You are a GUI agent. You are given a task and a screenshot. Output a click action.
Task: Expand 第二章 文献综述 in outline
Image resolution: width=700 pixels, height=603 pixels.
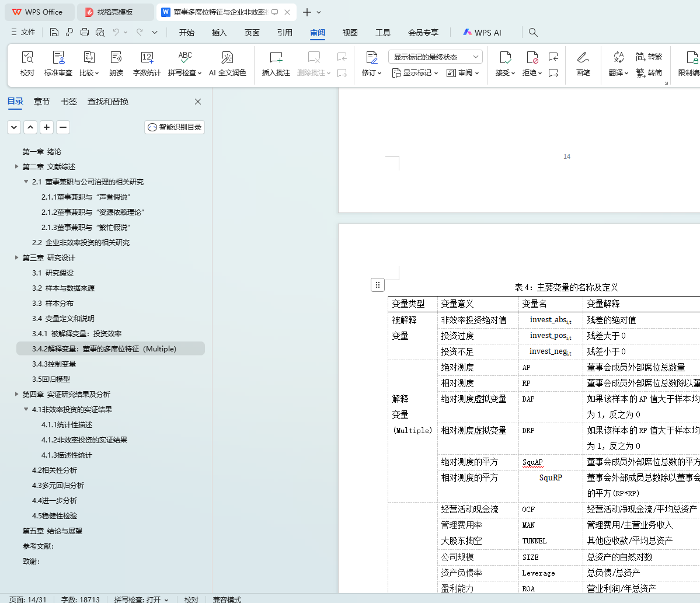tap(16, 166)
